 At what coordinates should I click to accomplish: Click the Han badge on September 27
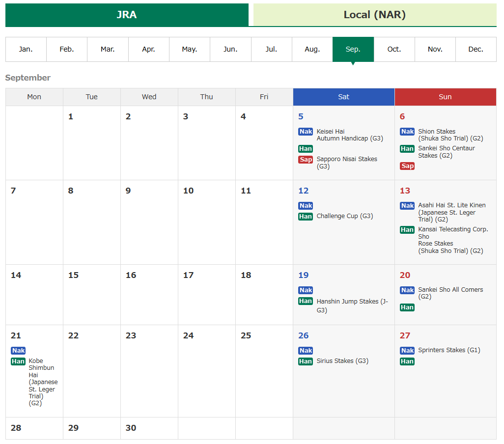(407, 361)
